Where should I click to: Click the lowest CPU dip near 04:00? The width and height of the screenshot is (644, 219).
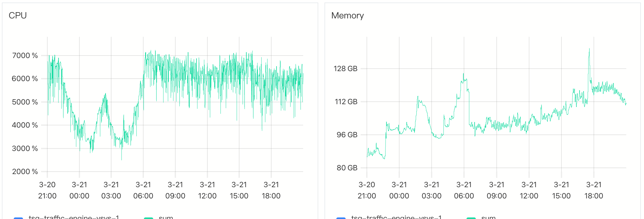tap(121, 159)
